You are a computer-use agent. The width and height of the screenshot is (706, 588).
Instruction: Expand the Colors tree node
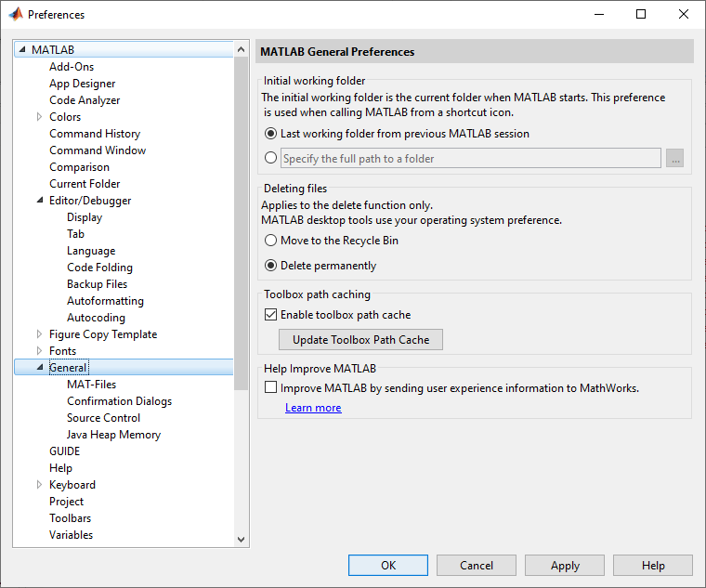[x=39, y=117]
